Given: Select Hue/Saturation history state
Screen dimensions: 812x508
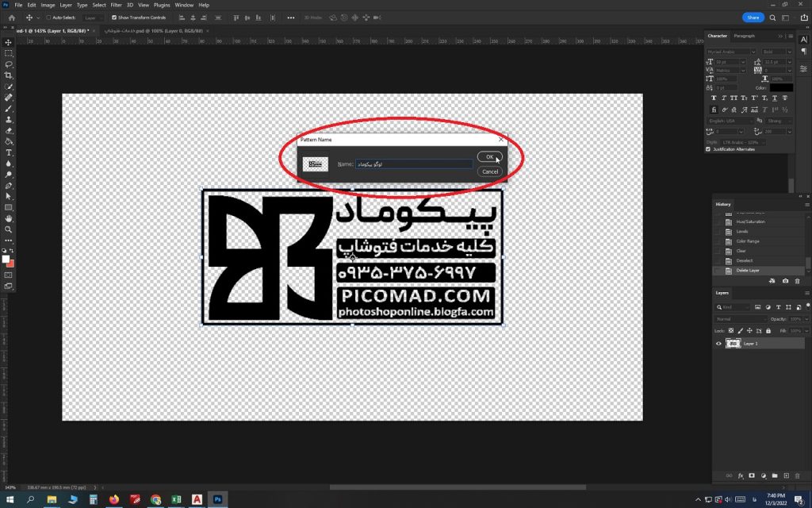Looking at the screenshot, I should click(x=750, y=221).
